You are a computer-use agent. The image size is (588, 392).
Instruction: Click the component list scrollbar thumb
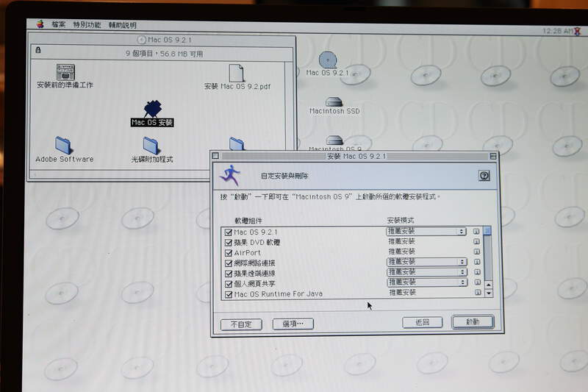click(x=487, y=230)
